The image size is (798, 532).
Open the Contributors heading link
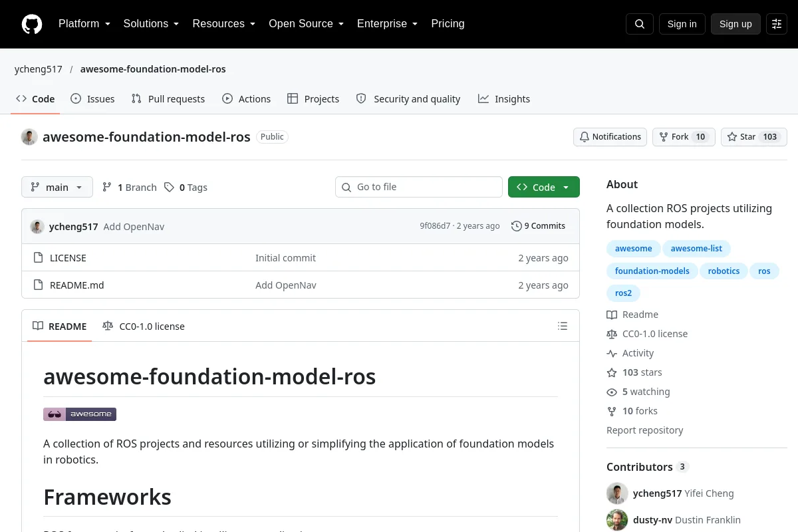pos(647,467)
